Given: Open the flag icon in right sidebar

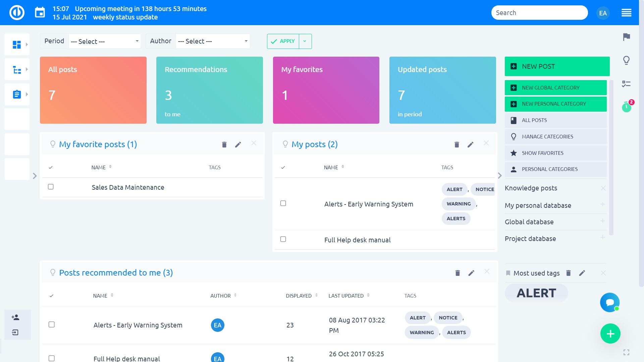Looking at the screenshot, I should 626,37.
